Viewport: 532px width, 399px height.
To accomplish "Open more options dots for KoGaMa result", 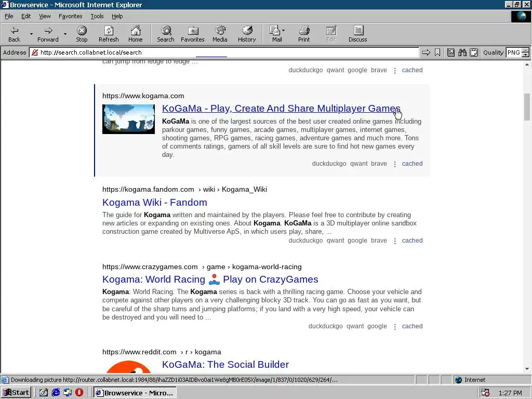I will point(395,164).
